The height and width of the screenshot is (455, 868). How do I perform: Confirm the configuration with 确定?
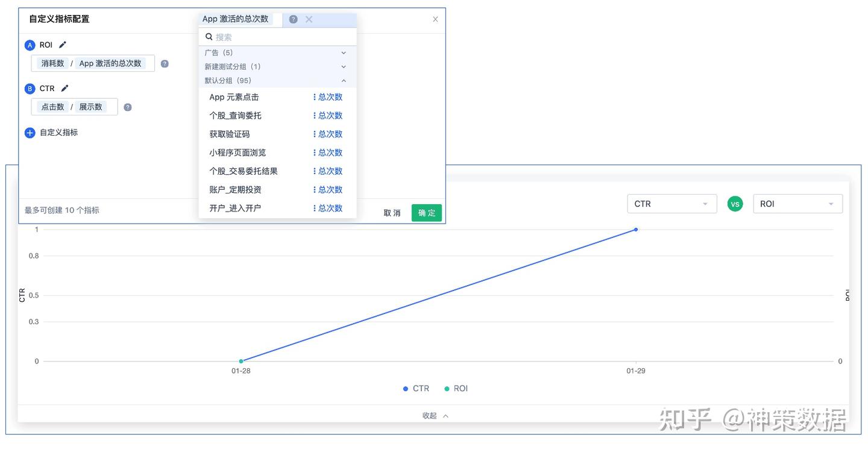tap(426, 213)
